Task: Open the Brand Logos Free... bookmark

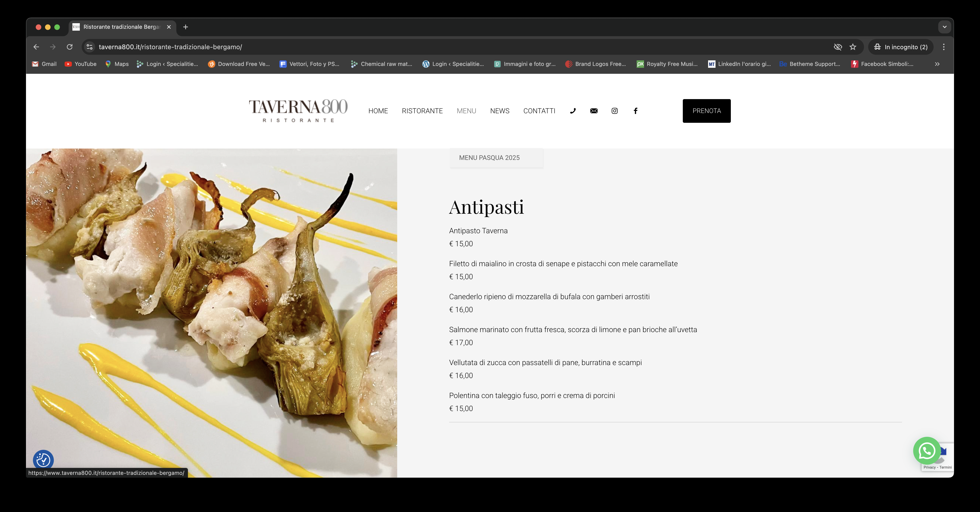Action: click(x=596, y=64)
